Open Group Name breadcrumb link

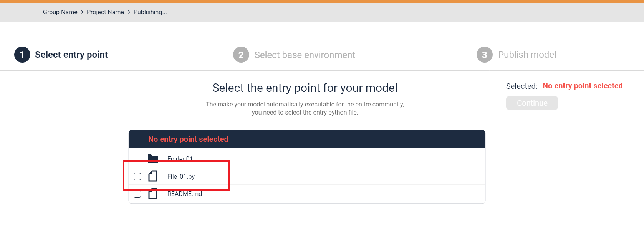point(60,12)
